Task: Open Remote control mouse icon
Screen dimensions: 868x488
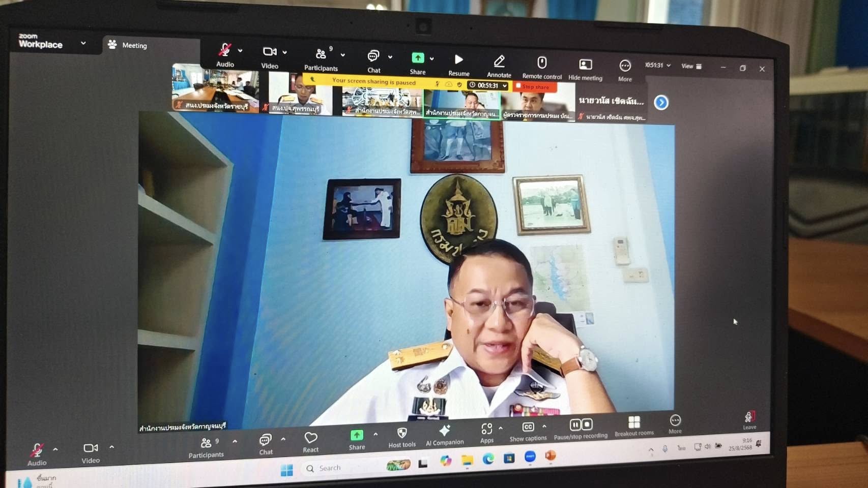Action: (x=542, y=63)
